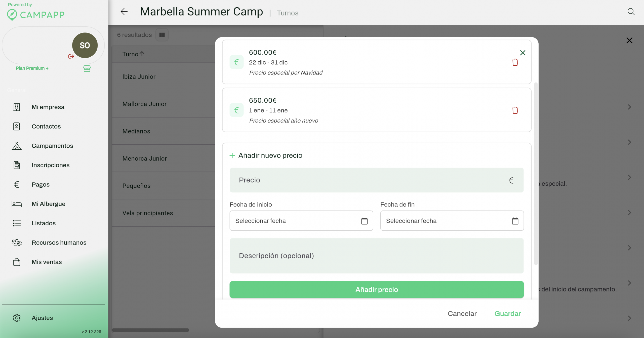Delete the 600.00€ Christmas price entry
644x338 pixels.
tap(515, 62)
